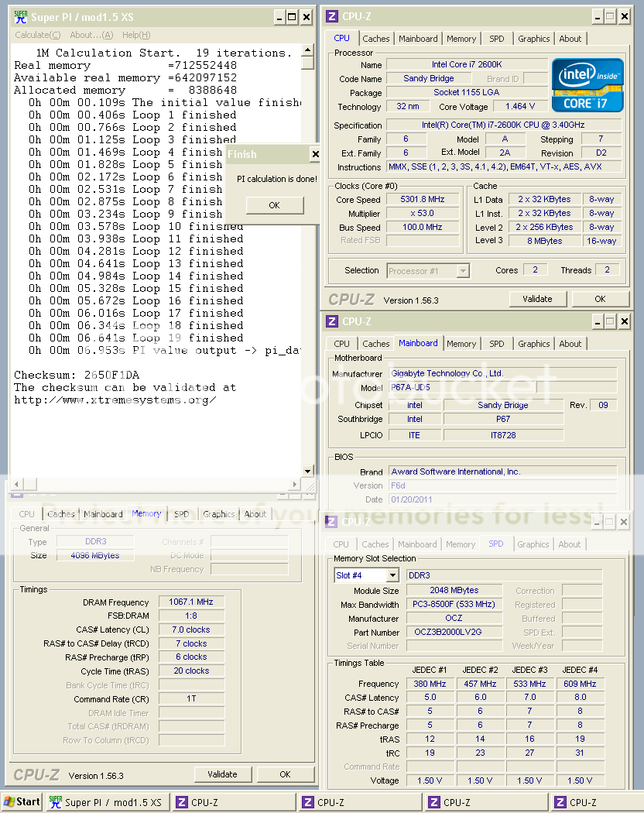The width and height of the screenshot is (644, 813).
Task: Select About tab in SPD CPU-Z window
Action: tap(570, 544)
